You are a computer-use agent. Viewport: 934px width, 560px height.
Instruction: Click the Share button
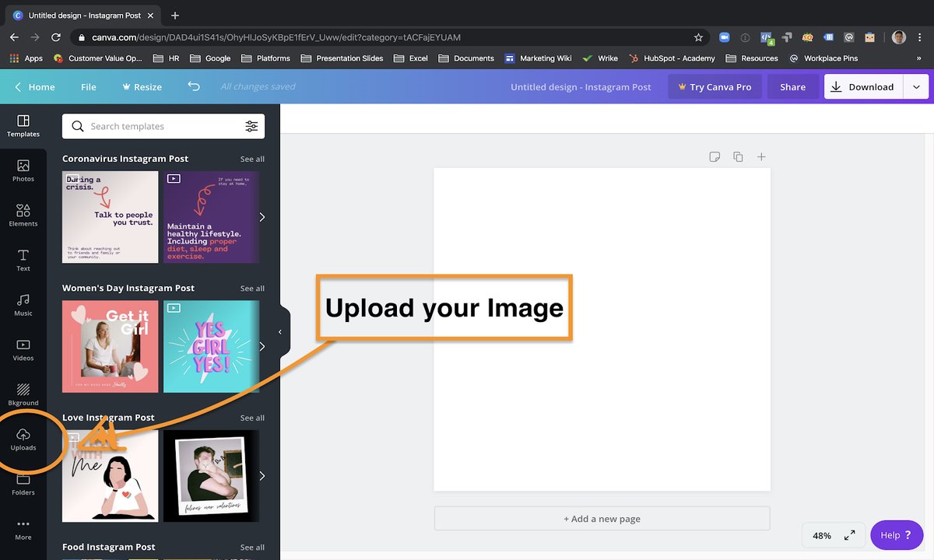point(792,86)
